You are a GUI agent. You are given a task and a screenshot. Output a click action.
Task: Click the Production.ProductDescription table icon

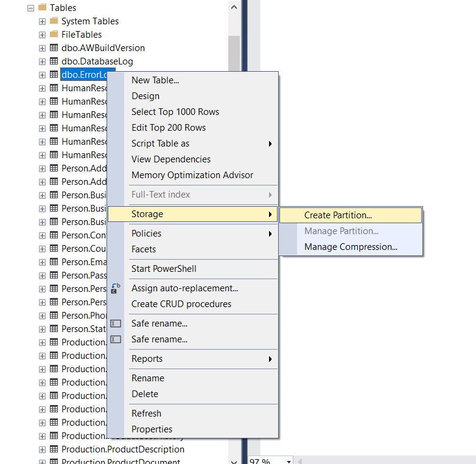(x=54, y=449)
